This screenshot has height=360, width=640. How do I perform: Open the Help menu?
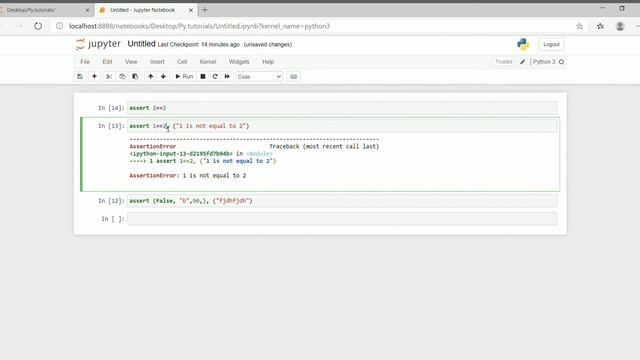[268, 62]
